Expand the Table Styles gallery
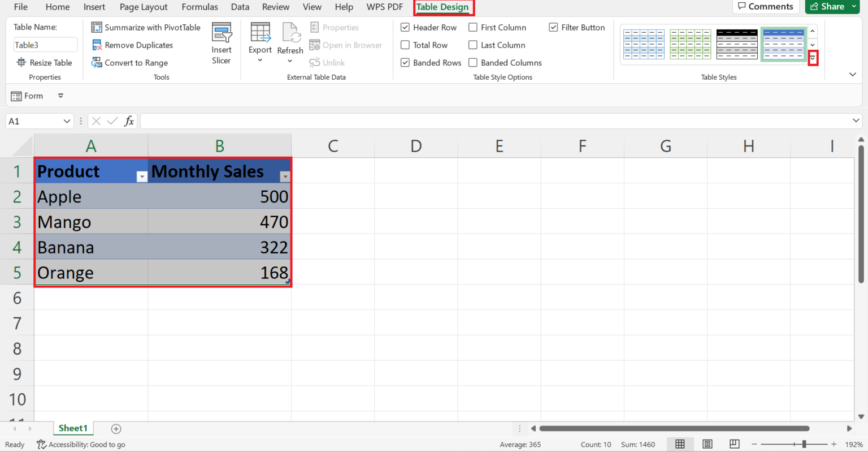 (813, 58)
